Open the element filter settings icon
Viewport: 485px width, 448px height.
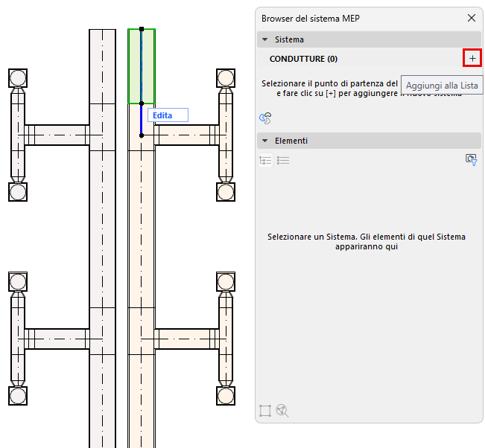(472, 160)
